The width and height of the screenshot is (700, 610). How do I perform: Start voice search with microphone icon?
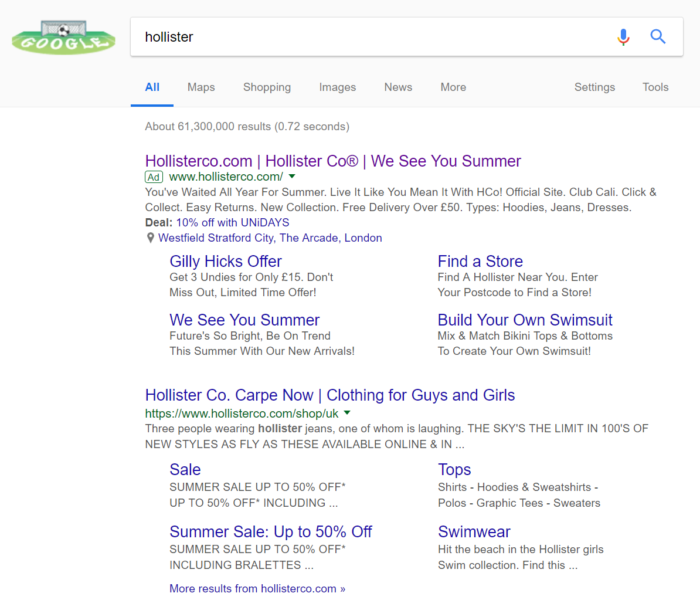pyautogui.click(x=623, y=36)
